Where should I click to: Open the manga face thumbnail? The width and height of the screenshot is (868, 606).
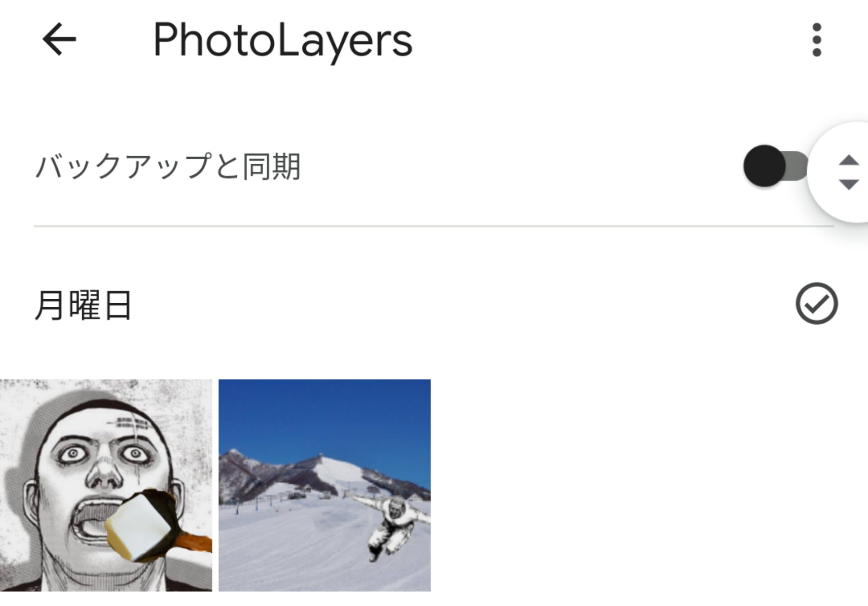[x=106, y=485]
